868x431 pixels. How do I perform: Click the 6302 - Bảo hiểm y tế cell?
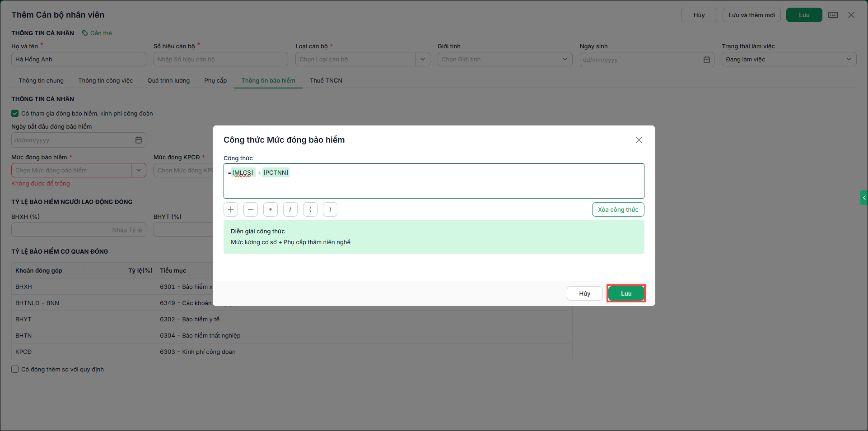[x=190, y=319]
